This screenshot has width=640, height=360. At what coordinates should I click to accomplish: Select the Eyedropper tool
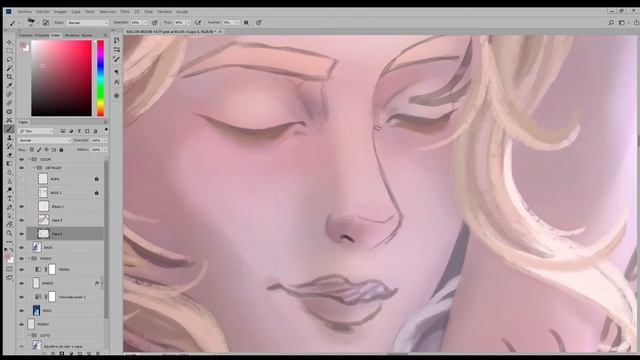coord(9,85)
